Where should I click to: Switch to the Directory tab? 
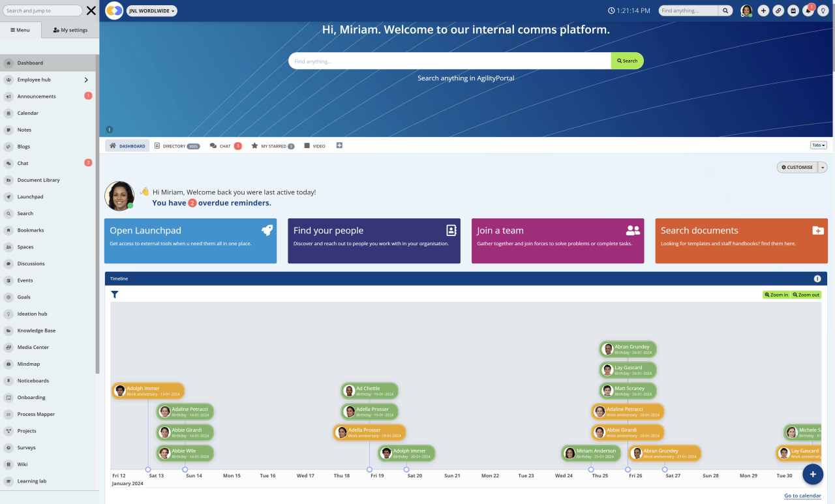[x=175, y=145]
